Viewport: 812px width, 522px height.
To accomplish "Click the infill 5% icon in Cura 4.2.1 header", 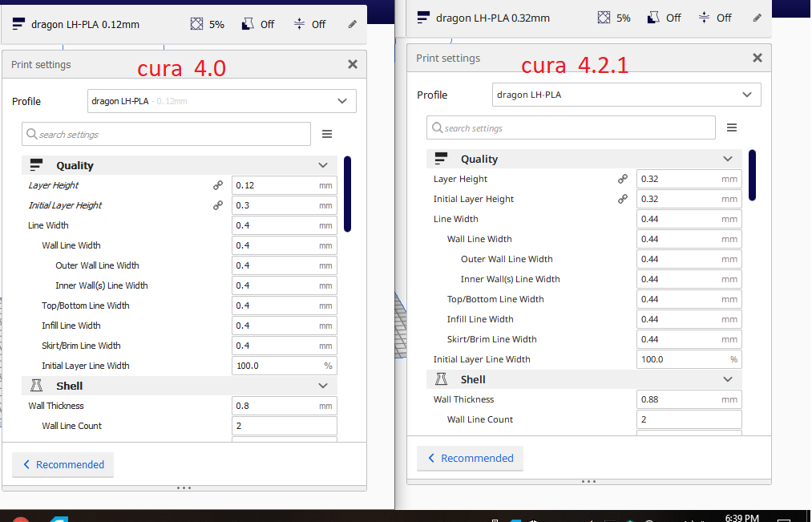I will click(604, 18).
